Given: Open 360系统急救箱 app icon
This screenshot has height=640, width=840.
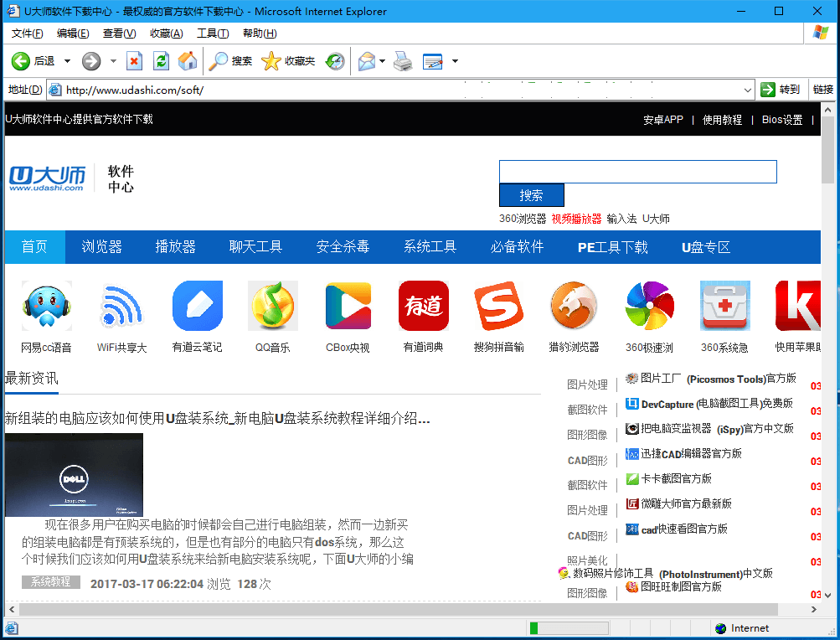Looking at the screenshot, I should click(x=724, y=306).
